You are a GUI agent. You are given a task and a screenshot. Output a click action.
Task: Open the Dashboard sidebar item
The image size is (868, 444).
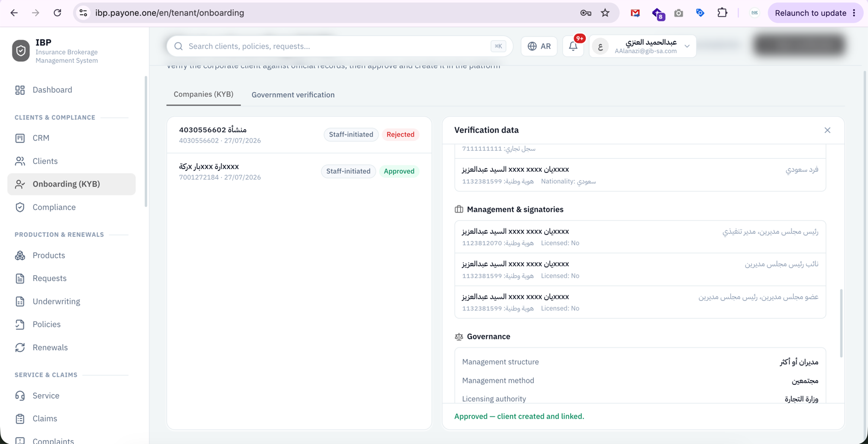pyautogui.click(x=72, y=90)
